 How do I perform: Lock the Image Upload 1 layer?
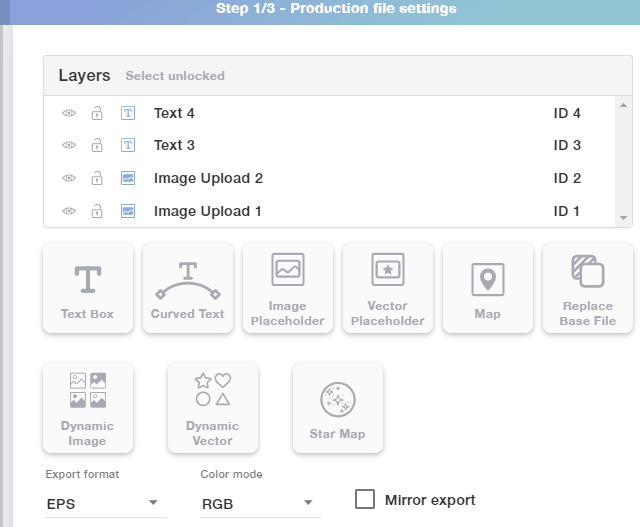click(97, 211)
